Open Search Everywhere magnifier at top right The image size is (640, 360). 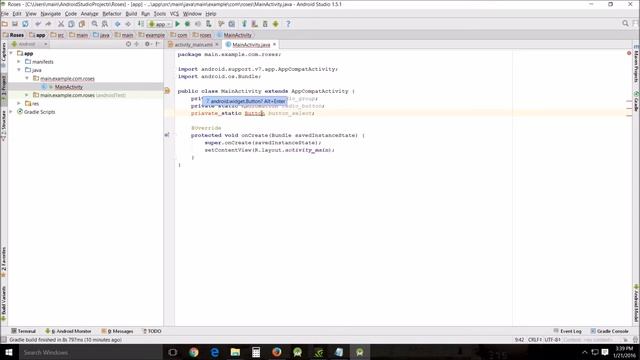[625, 24]
